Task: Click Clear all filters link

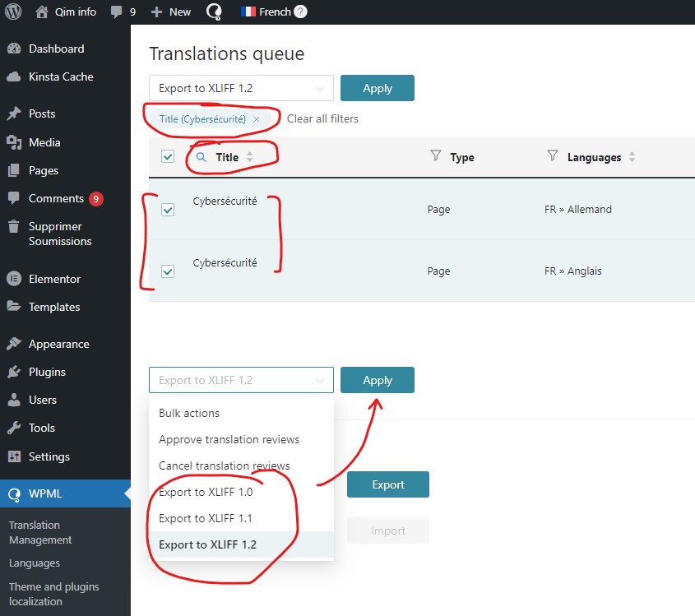Action: 322,118
